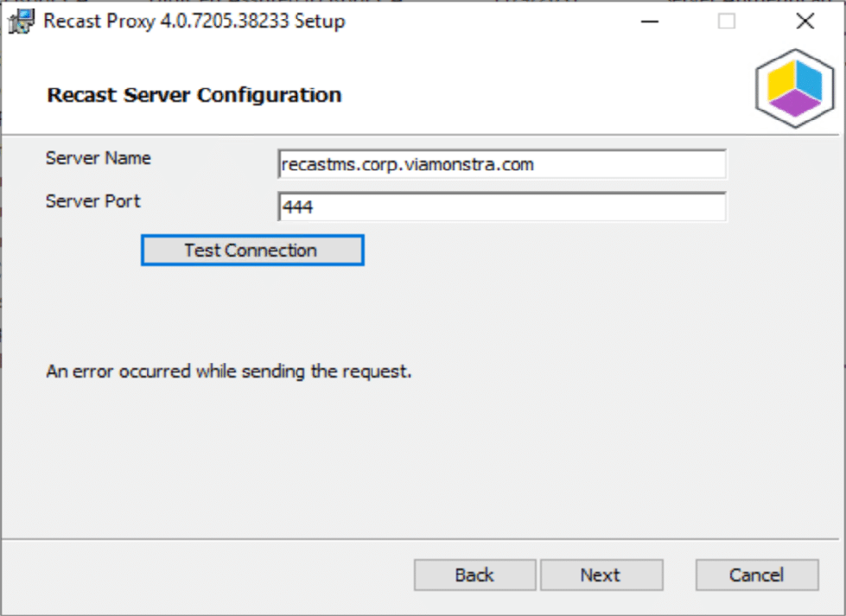This screenshot has height=616, width=846.
Task: Go Back to the previous setup step
Action: [x=474, y=575]
